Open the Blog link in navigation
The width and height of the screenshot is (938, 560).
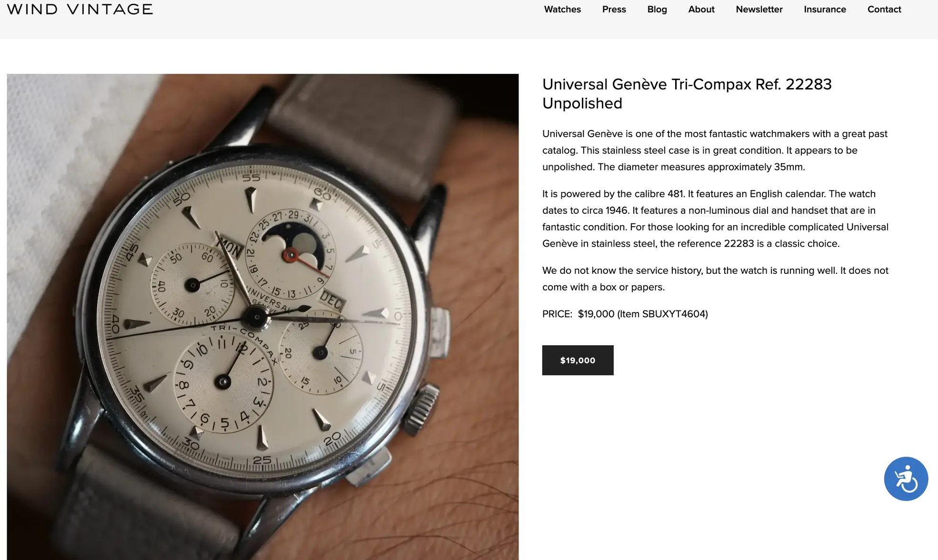[x=657, y=9]
